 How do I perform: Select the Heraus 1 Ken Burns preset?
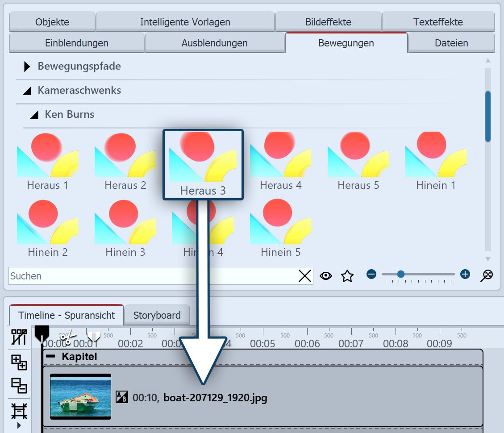[48, 162]
